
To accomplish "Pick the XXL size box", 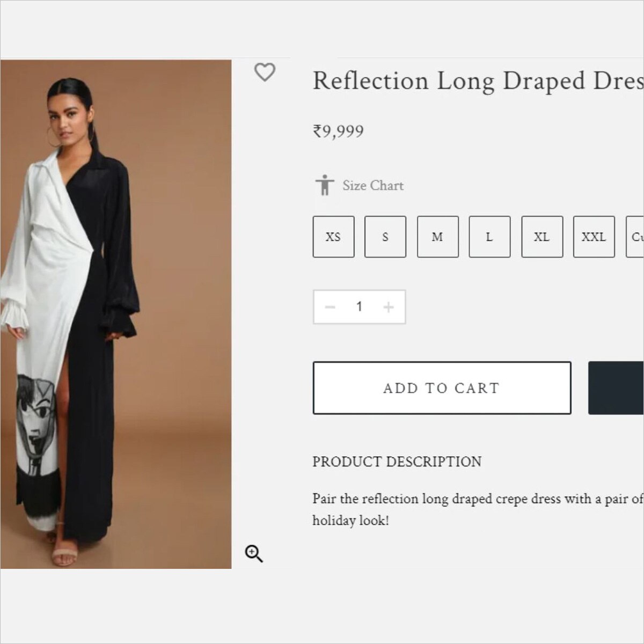I will pyautogui.click(x=594, y=237).
